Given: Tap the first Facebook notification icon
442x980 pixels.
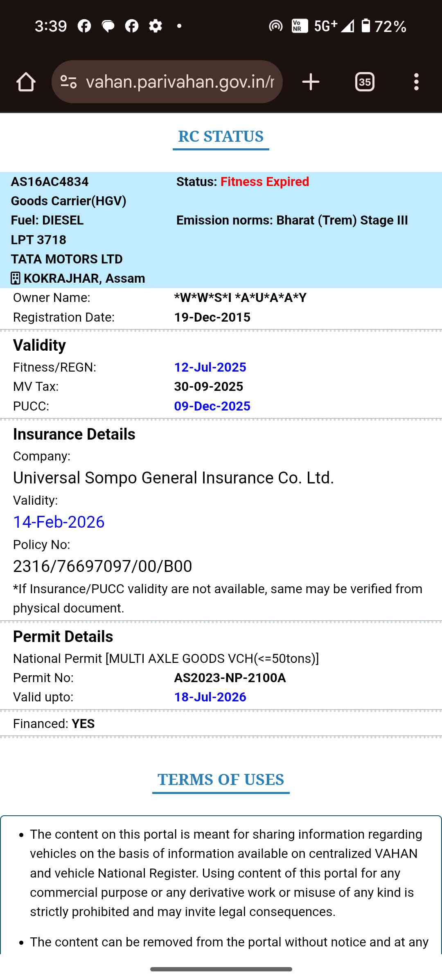Looking at the screenshot, I should (84, 26).
